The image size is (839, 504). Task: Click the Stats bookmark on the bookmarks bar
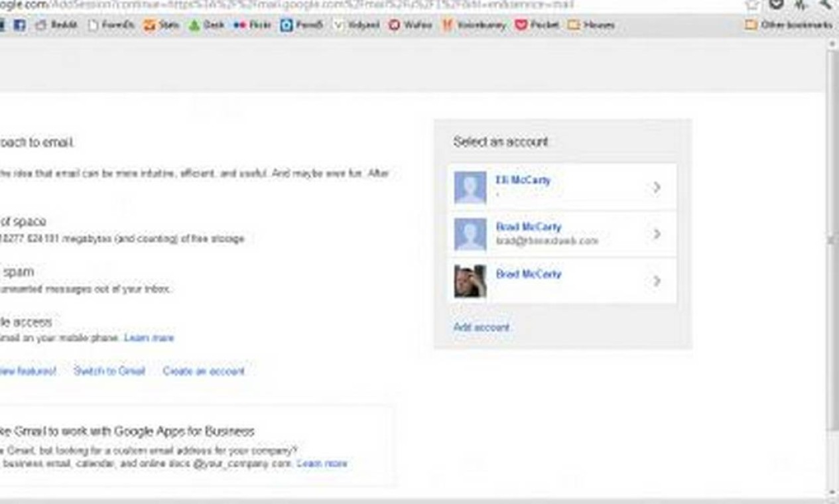click(161, 25)
